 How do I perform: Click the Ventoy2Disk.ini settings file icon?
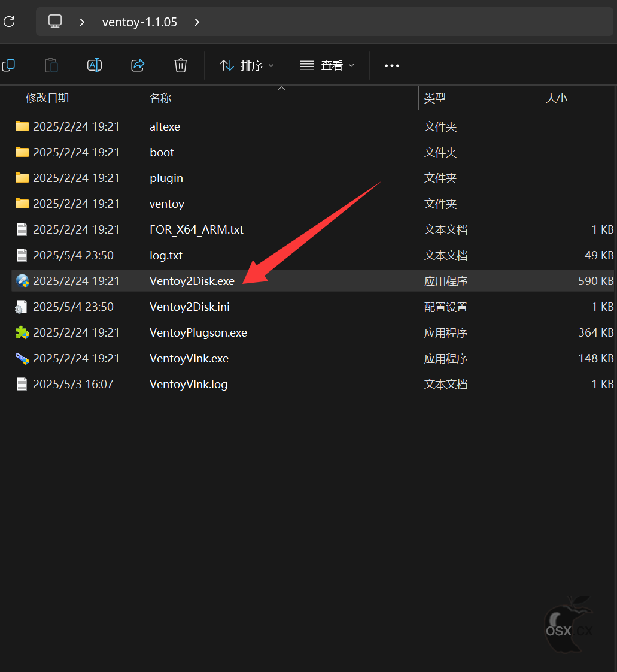(21, 307)
